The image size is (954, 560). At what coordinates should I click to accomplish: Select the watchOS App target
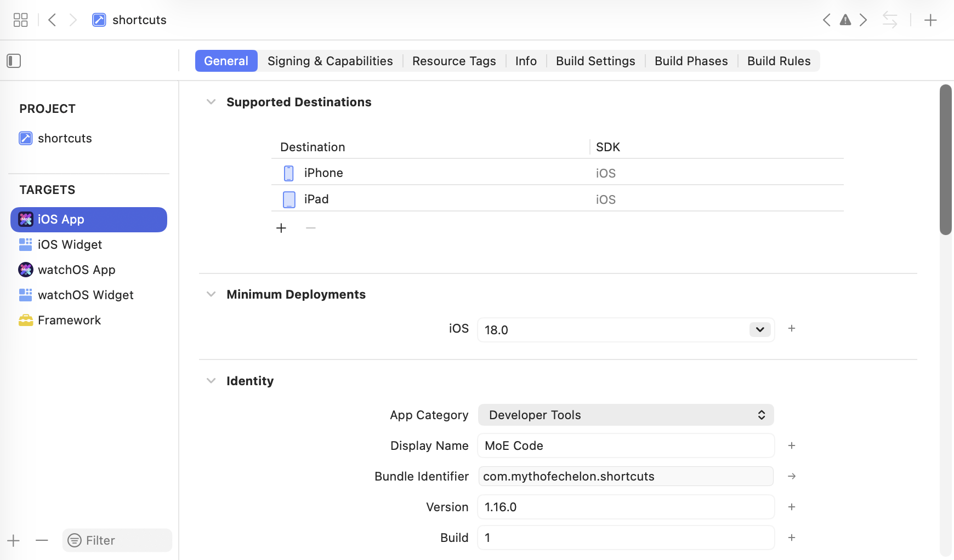point(89,270)
